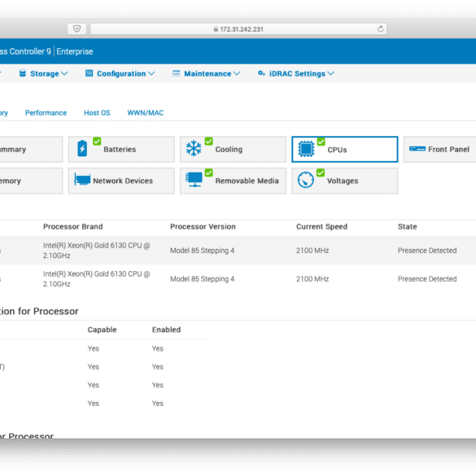This screenshot has width=476, height=476.
Task: Click second row 2100 MHz value
Action: pos(312,279)
